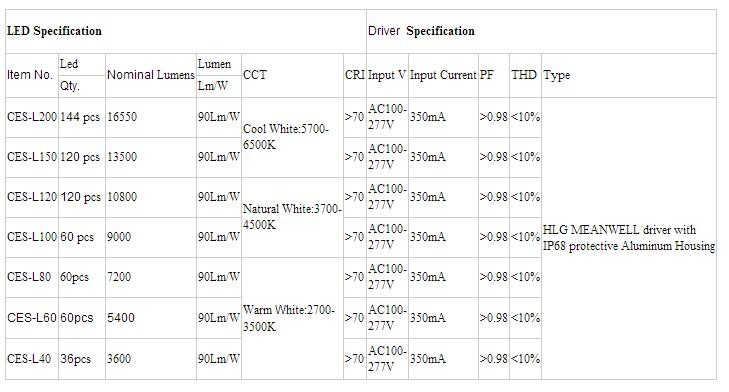Select the CES-L60 item cell

[32, 318]
